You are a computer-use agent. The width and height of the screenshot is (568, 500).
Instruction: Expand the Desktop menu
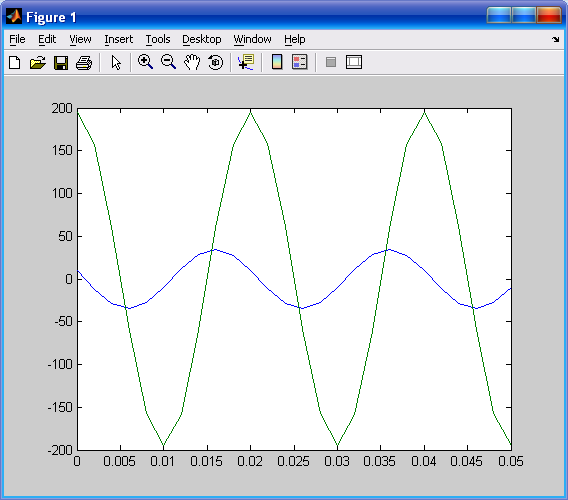point(201,39)
